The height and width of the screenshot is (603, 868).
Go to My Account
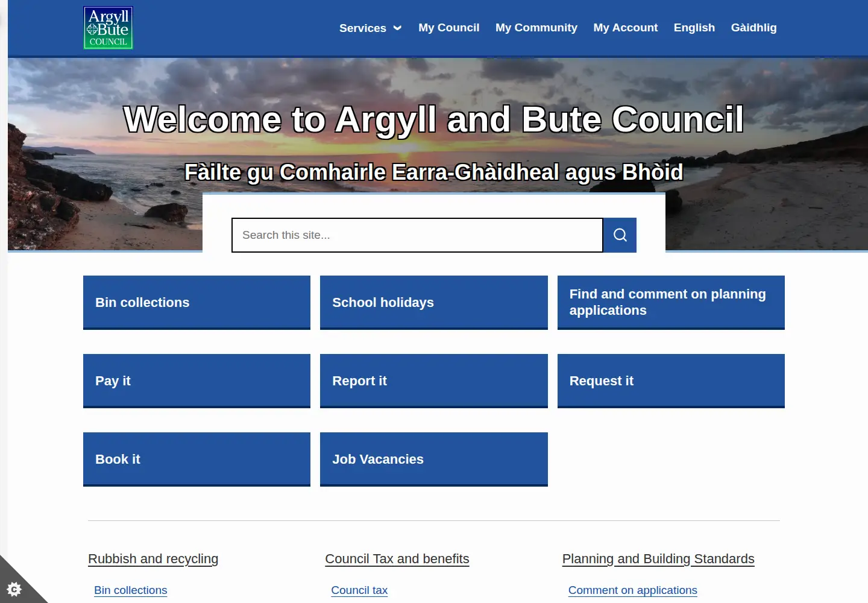(x=626, y=28)
